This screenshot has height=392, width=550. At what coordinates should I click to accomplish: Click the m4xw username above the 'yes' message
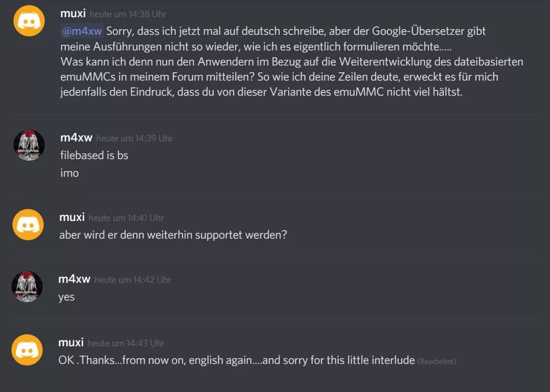click(x=74, y=279)
